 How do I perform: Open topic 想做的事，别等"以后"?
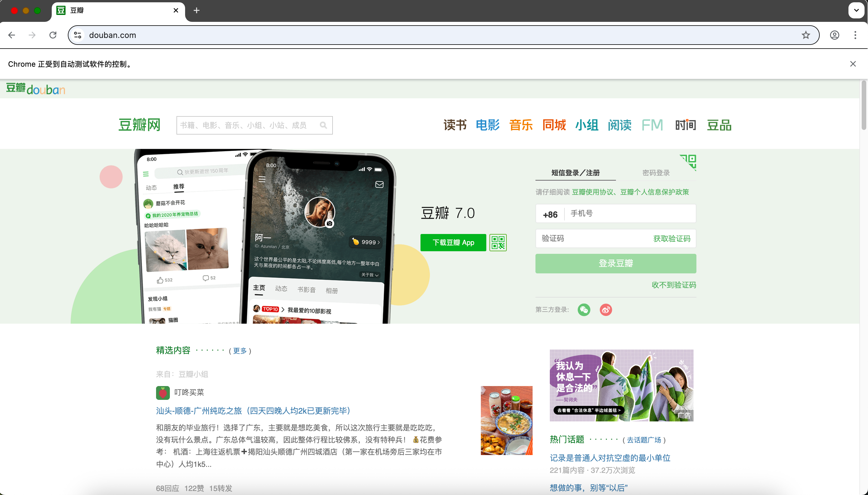point(589,488)
